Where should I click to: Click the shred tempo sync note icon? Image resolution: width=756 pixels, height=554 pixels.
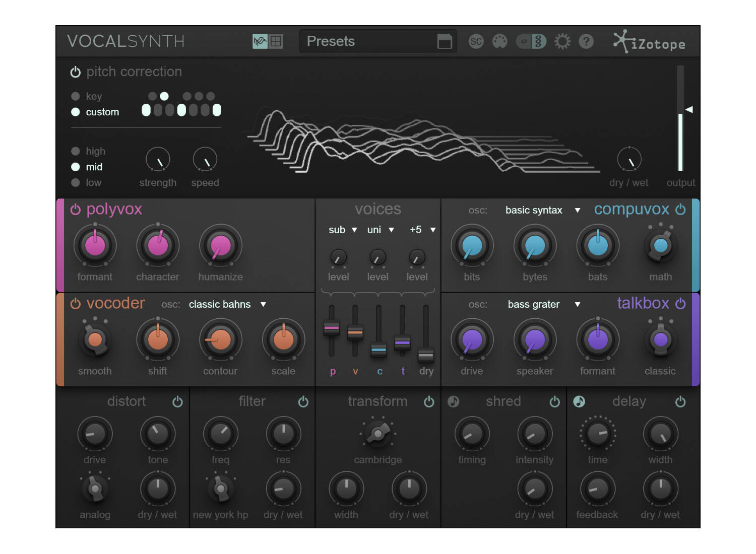(454, 401)
